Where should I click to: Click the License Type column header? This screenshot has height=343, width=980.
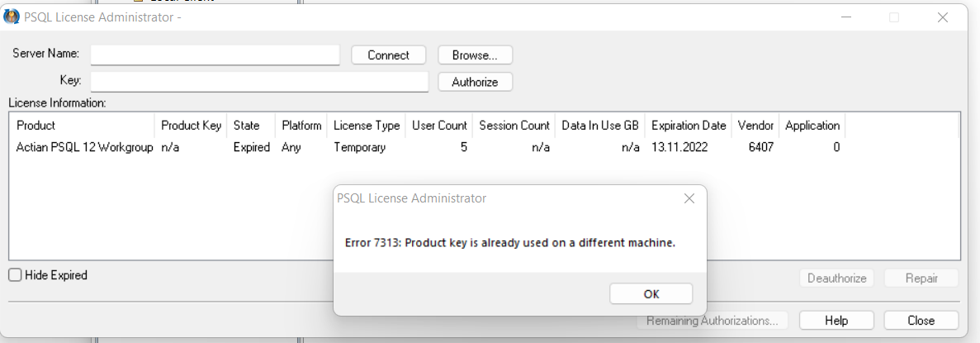click(x=367, y=125)
